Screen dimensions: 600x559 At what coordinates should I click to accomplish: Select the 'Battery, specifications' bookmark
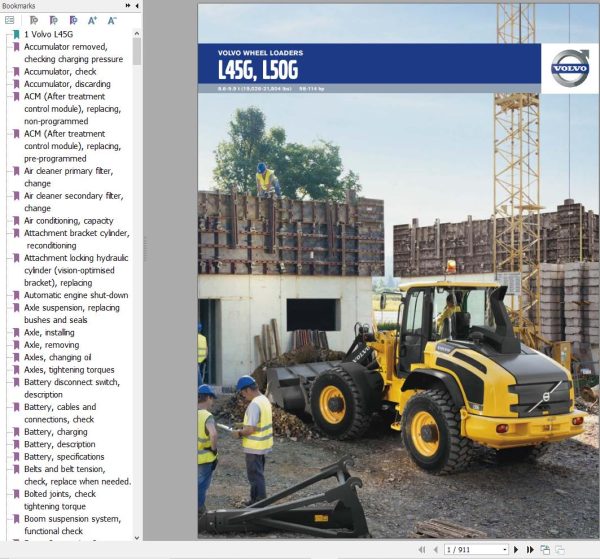[x=64, y=457]
